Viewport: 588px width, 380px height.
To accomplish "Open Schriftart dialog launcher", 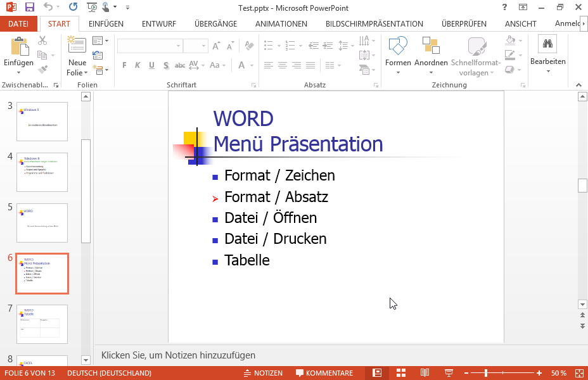I will (253, 85).
